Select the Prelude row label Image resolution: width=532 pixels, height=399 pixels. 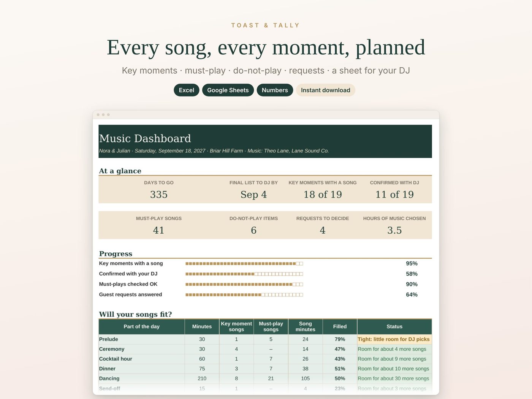(x=109, y=339)
